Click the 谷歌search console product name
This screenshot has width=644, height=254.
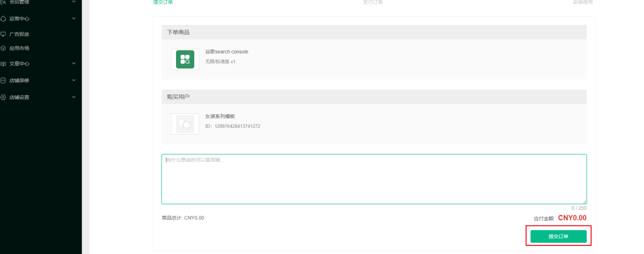point(226,52)
